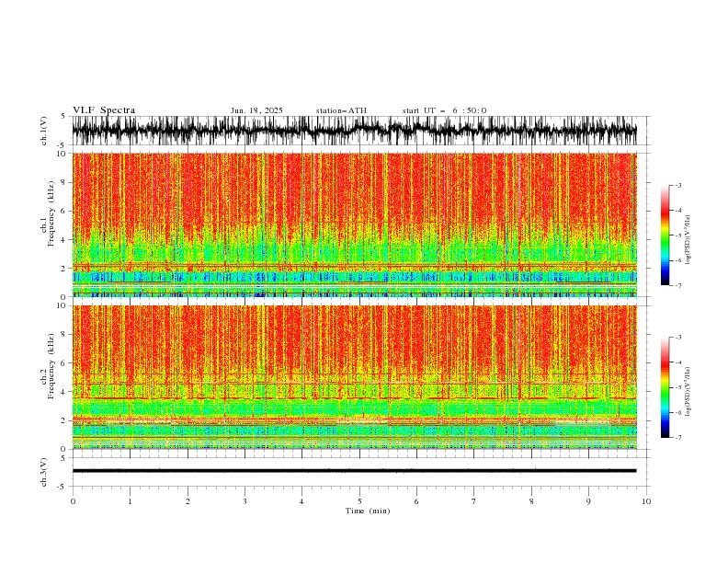Click inside the ch.2 spectrogram panel

click(354, 377)
